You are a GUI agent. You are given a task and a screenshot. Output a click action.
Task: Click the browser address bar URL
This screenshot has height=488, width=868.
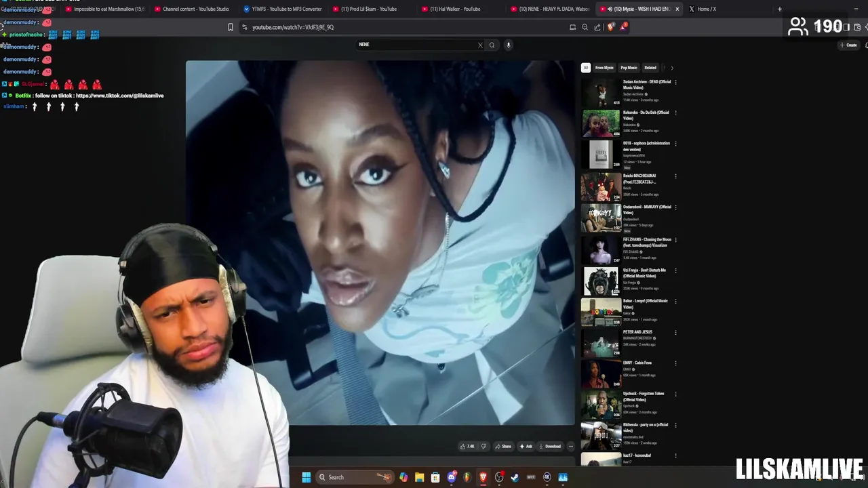293,27
